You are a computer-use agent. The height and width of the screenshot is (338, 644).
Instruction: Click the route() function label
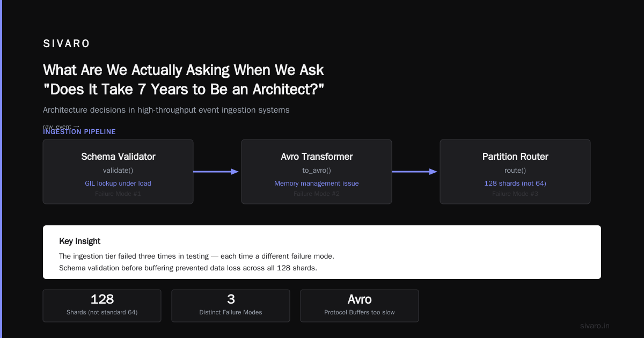coord(515,171)
